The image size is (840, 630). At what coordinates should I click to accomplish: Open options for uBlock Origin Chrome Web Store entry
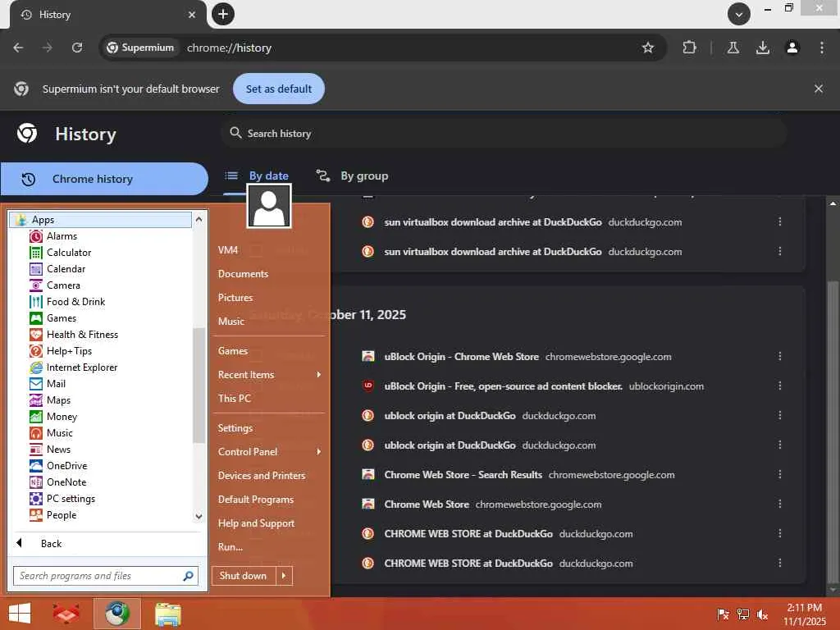[x=779, y=356]
